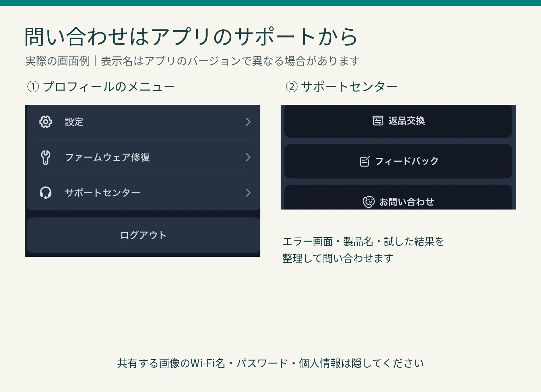Screen dimensions: 541x392
Task: Tap the フィードバック button
Action: tap(398, 161)
